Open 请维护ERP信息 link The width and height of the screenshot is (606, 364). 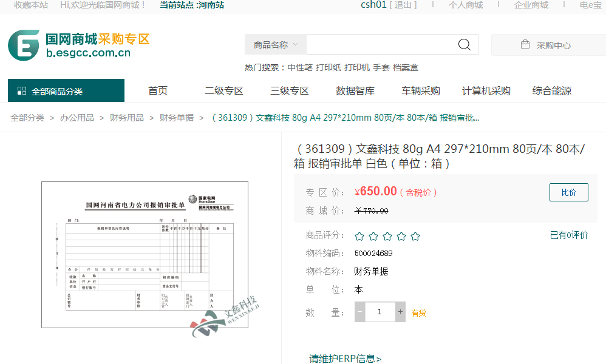345,359
